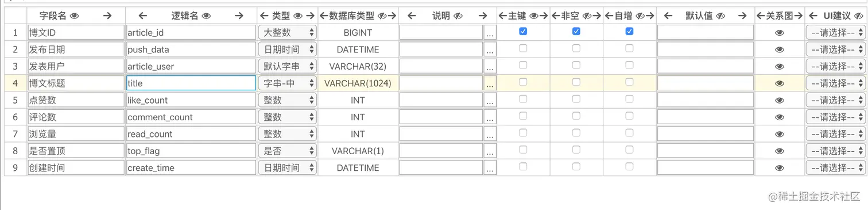868x210 pixels.
Task: Click the eye icon beside 逻辑名 header
Action: pos(207,16)
